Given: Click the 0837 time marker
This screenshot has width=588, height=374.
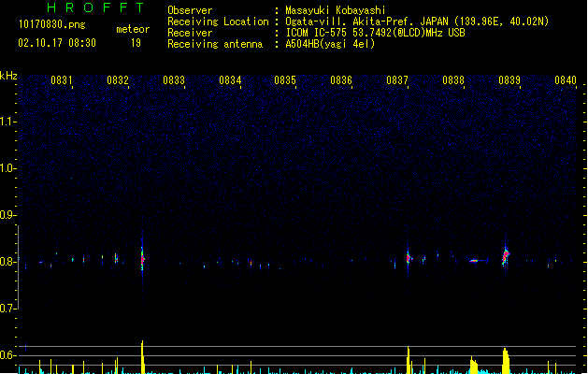Looking at the screenshot, I should 397,80.
